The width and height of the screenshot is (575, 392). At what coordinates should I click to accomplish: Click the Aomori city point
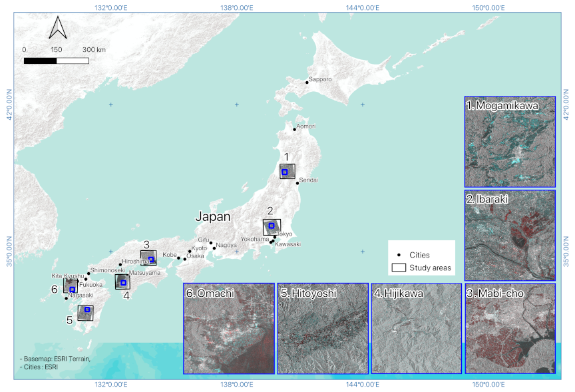294,129
